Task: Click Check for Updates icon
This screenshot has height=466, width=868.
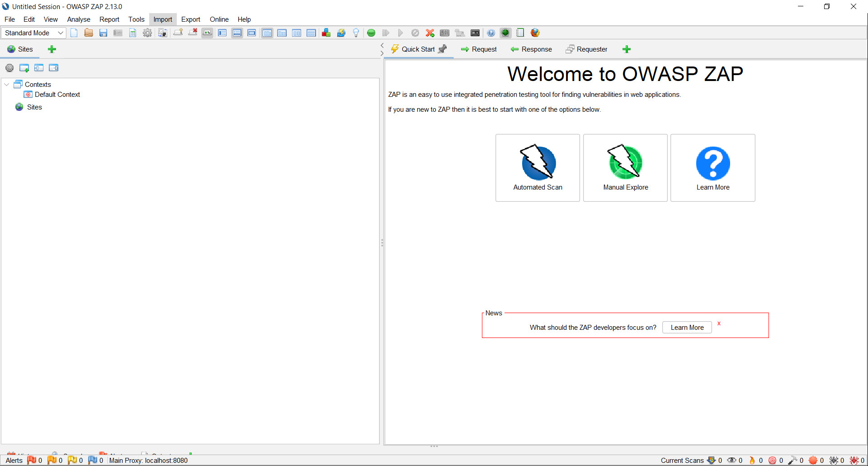Action: pyautogui.click(x=341, y=33)
